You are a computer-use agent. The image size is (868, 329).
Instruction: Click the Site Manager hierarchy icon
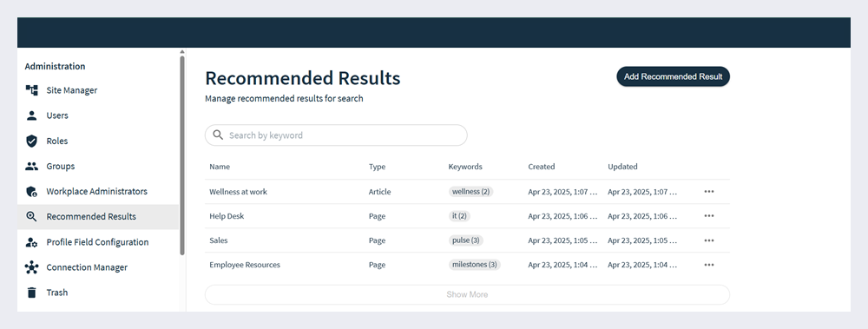(31, 90)
